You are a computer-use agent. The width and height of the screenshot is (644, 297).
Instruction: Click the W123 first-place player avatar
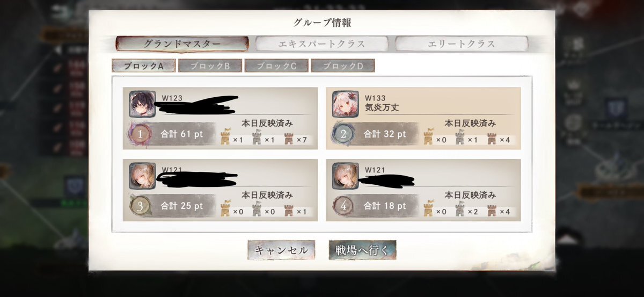pos(142,104)
